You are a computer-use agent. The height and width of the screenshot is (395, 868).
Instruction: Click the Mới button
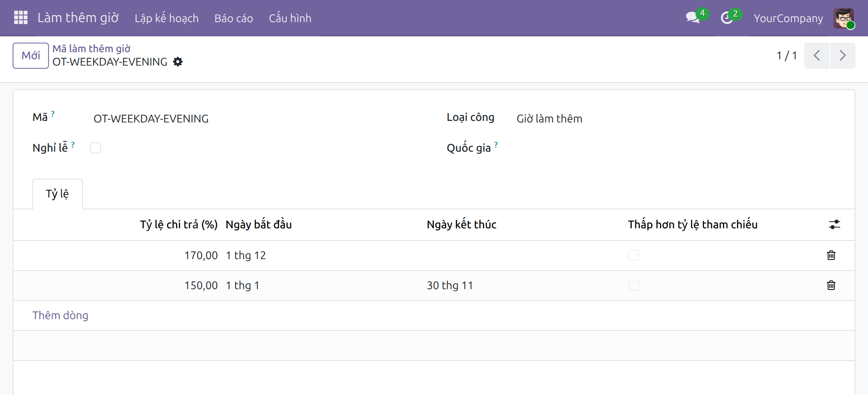(x=31, y=56)
